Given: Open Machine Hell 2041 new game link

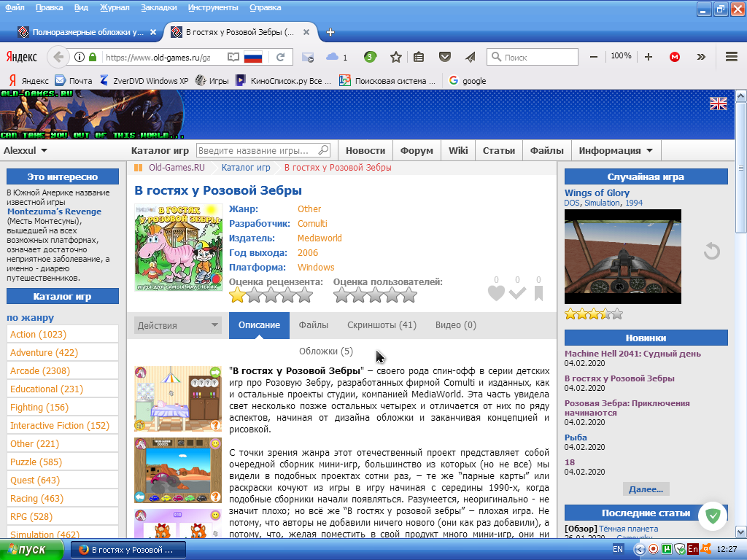Looking at the screenshot, I should click(x=632, y=354).
